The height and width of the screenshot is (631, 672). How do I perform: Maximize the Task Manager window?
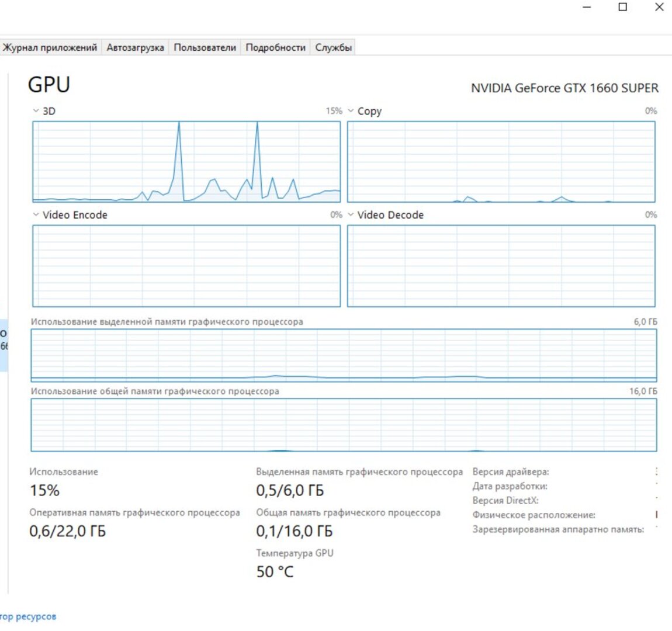[x=623, y=8]
